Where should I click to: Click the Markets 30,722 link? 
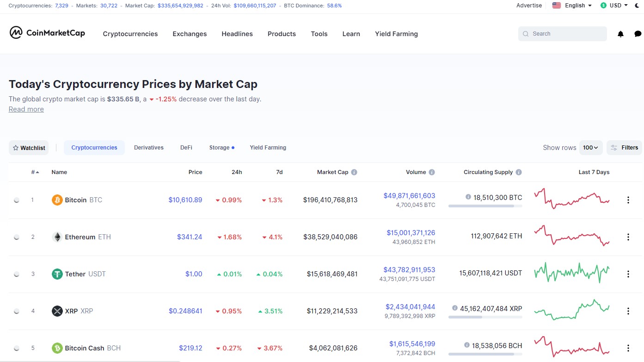point(109,6)
